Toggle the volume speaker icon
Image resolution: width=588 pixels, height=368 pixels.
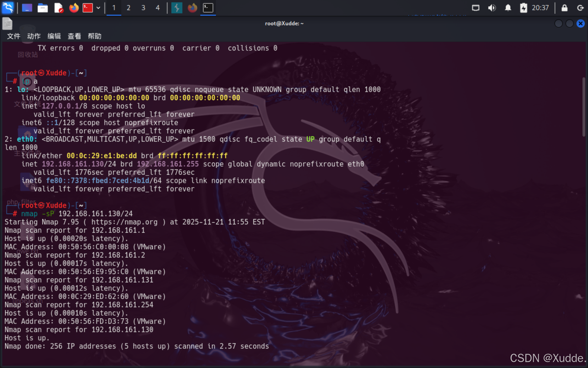tap(492, 8)
